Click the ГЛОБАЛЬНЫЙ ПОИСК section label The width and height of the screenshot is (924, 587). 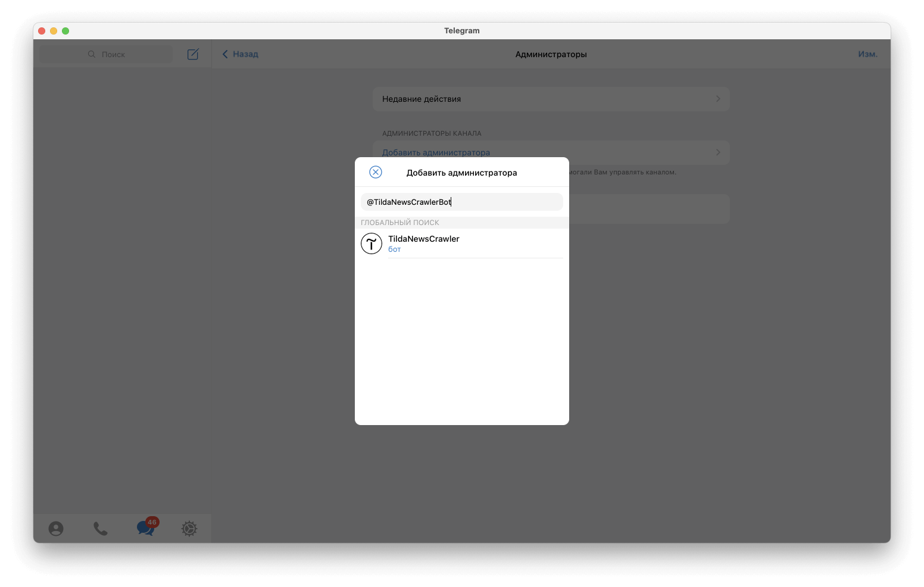[x=400, y=223]
